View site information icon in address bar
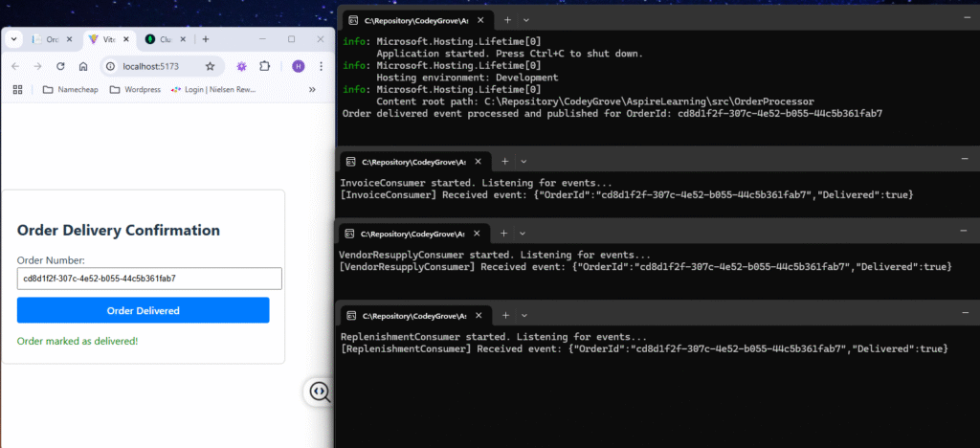This screenshot has width=980, height=448. [x=111, y=66]
